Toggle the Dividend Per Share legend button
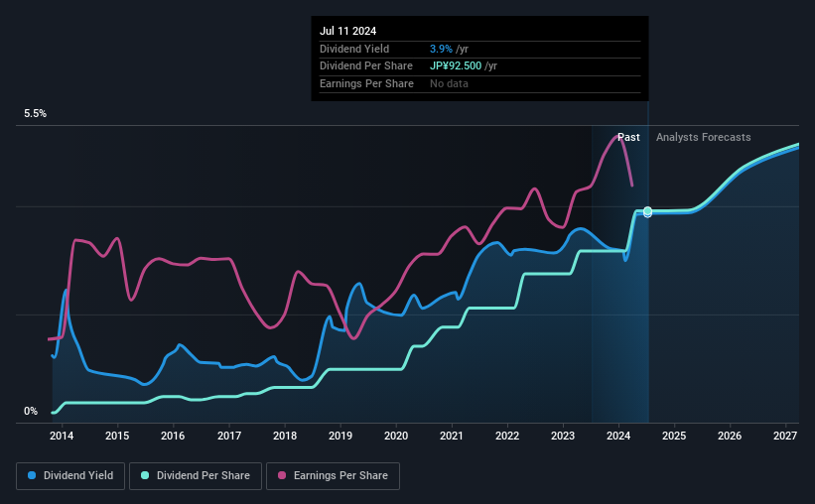This screenshot has width=815, height=504. click(x=196, y=476)
